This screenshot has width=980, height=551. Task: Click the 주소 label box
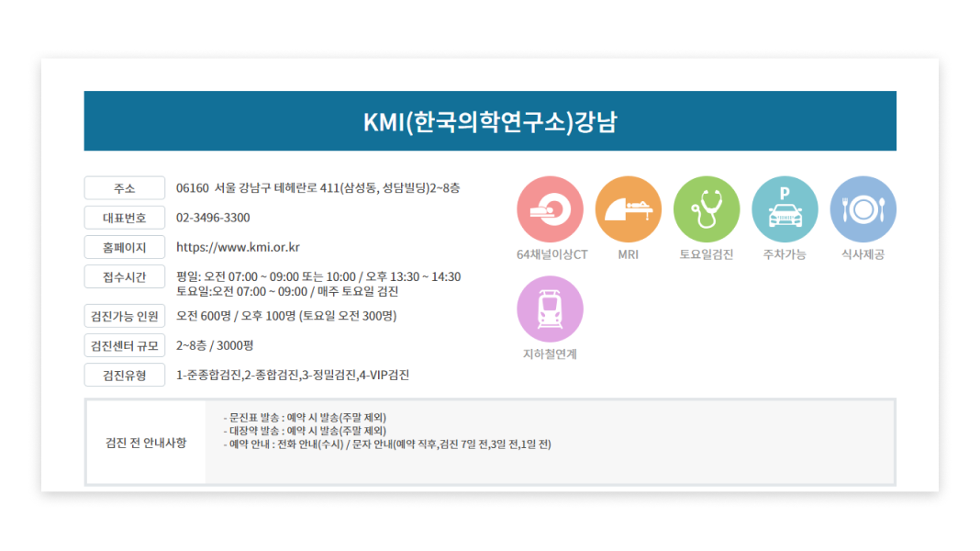pos(125,188)
